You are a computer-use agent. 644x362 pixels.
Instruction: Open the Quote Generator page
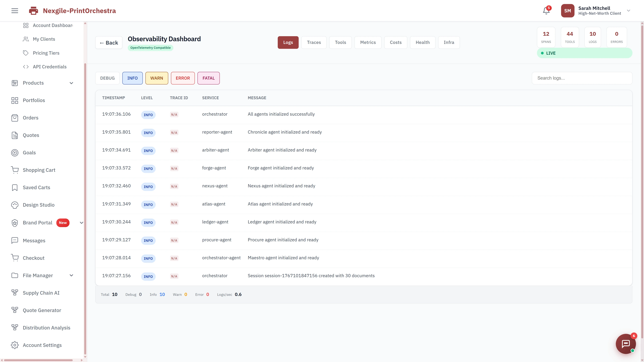click(x=42, y=310)
